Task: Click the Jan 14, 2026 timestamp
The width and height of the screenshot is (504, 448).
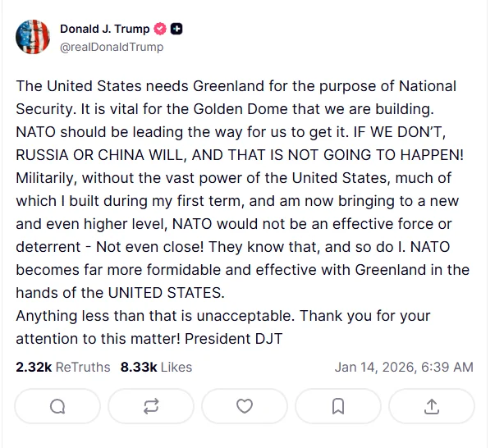Action: pyautogui.click(x=403, y=367)
